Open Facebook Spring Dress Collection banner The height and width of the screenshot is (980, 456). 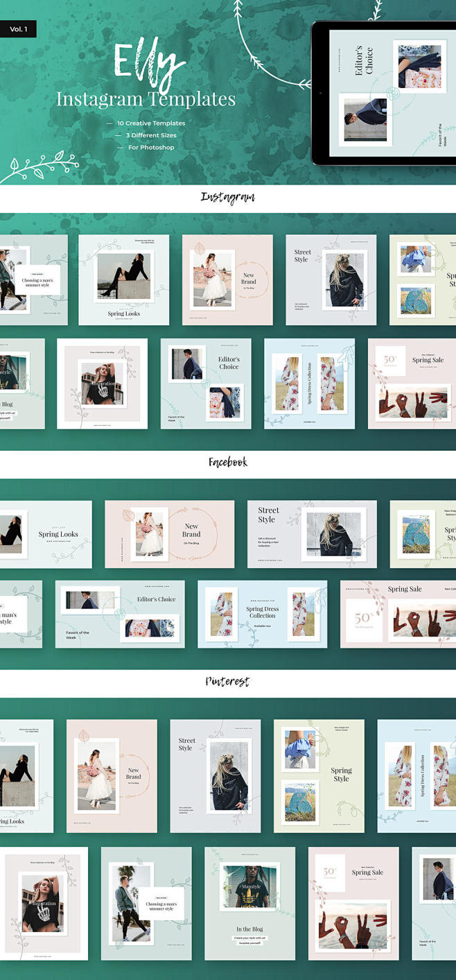pos(263,614)
